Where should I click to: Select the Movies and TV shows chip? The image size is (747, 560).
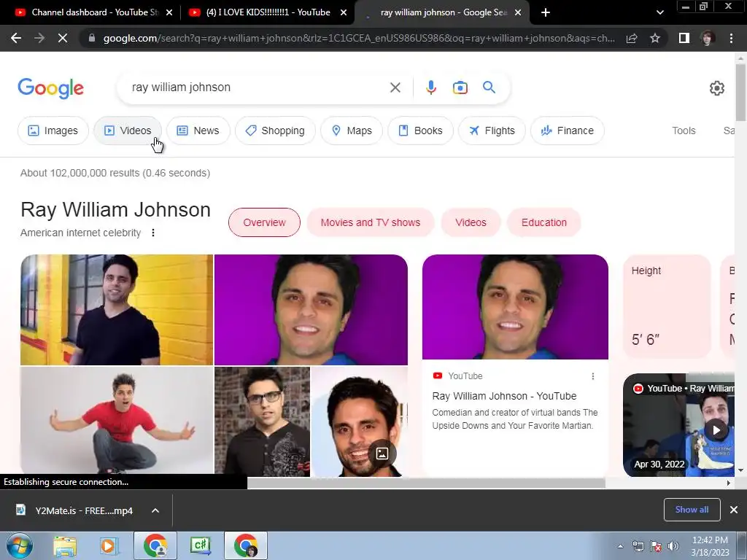coord(371,222)
